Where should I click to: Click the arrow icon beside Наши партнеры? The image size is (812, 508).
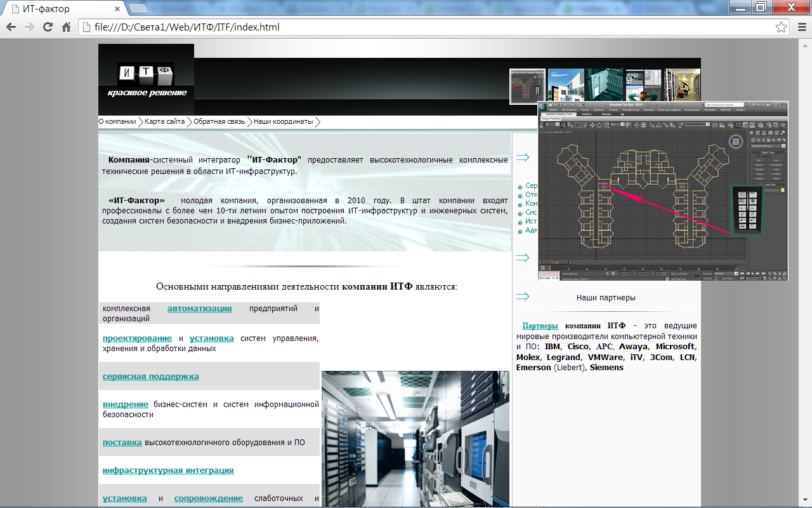point(523,297)
